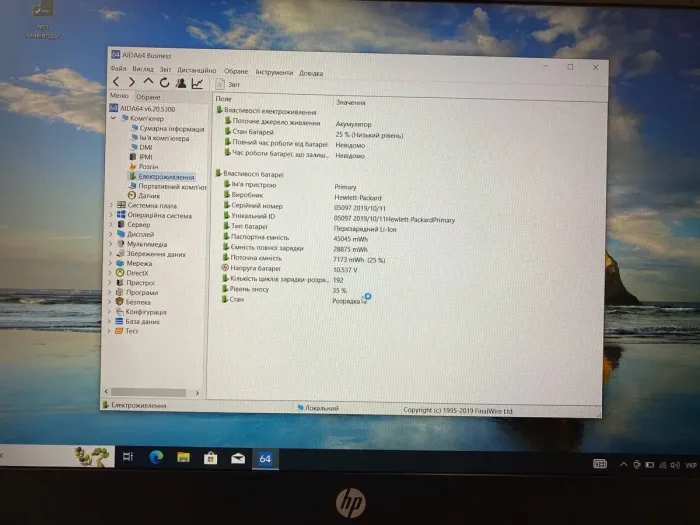Select IPMI in the tree
The image size is (700, 525).
point(141,157)
